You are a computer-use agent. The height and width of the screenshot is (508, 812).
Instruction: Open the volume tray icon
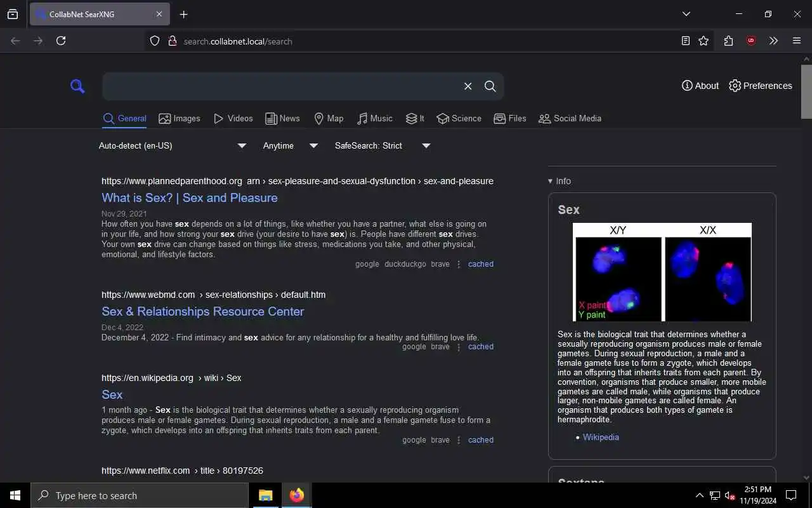730,495
